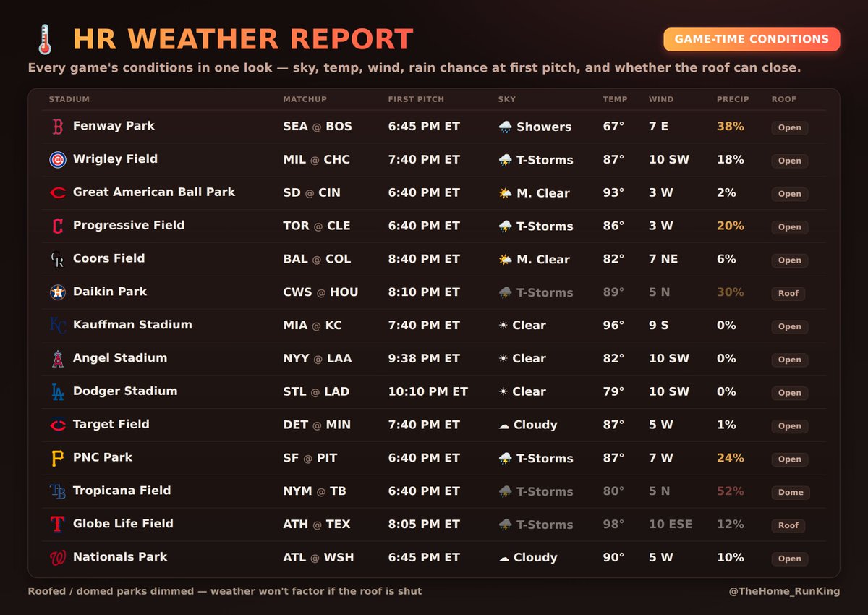
Task: Click the roofed parks dimmed footnote
Action: [x=225, y=591]
